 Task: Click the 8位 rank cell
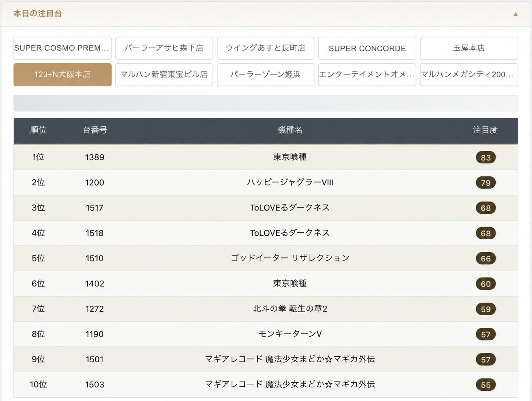[38, 334]
